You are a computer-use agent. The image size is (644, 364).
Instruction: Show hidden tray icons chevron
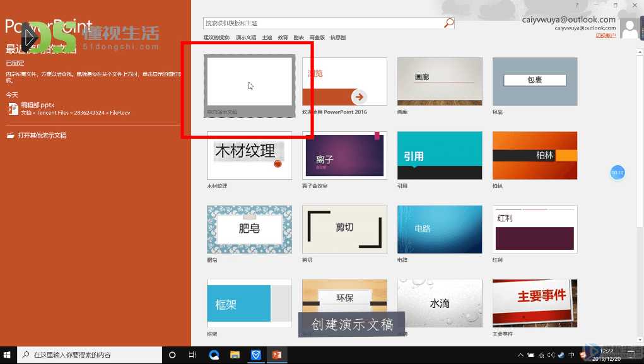point(520,355)
